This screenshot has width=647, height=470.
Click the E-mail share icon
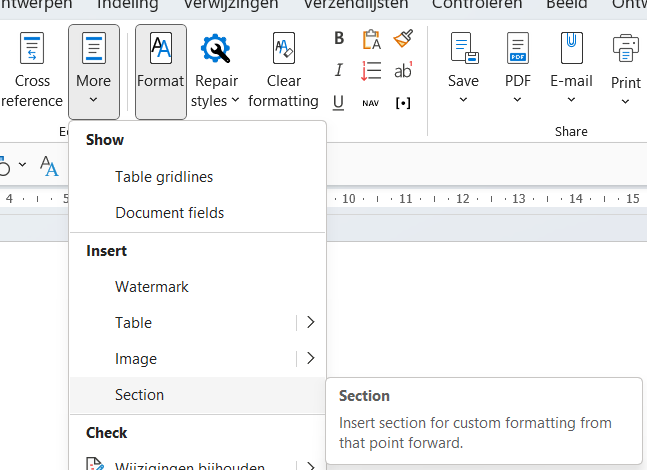pyautogui.click(x=571, y=49)
